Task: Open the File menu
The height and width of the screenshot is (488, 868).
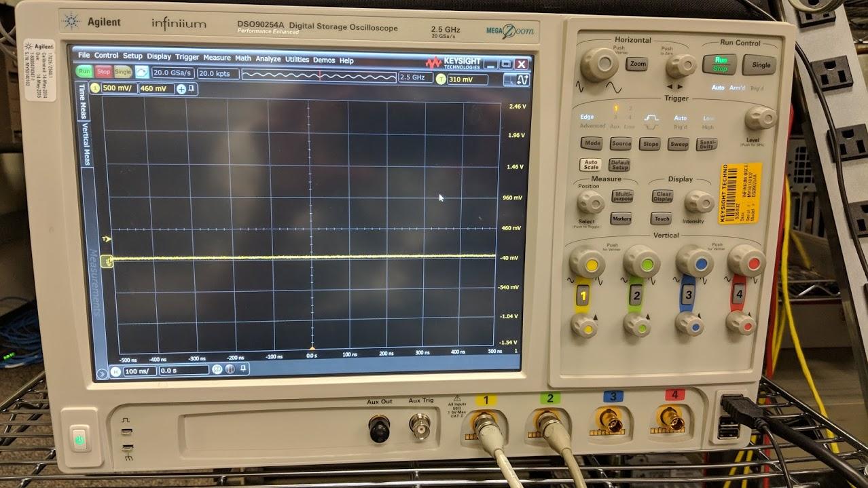Action: (84, 56)
